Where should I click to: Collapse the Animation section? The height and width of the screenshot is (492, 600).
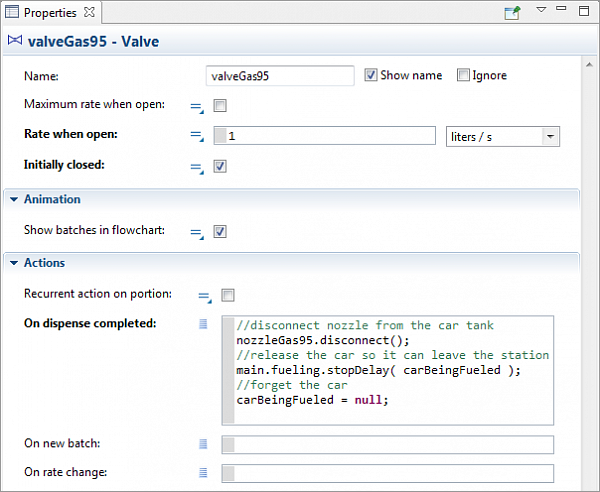pos(14,199)
